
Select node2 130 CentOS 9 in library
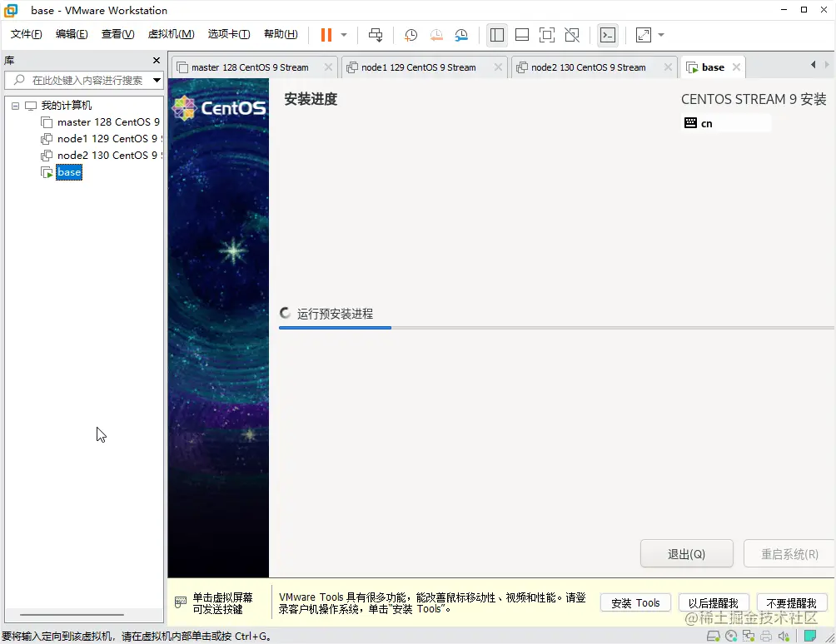point(109,155)
